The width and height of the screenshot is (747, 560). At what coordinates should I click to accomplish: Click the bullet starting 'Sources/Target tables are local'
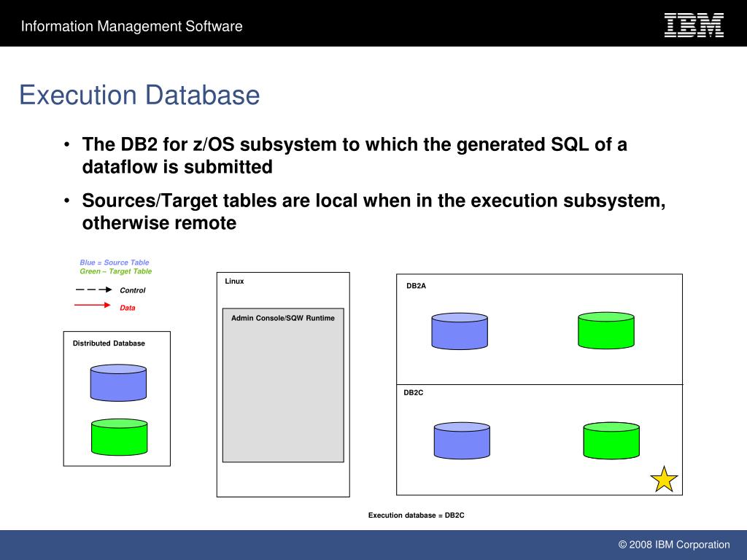374,211
